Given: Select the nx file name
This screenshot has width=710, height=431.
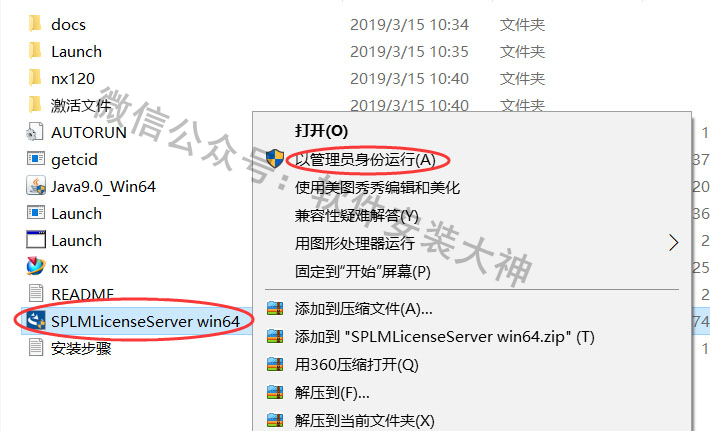Looking at the screenshot, I should pyautogui.click(x=59, y=268).
